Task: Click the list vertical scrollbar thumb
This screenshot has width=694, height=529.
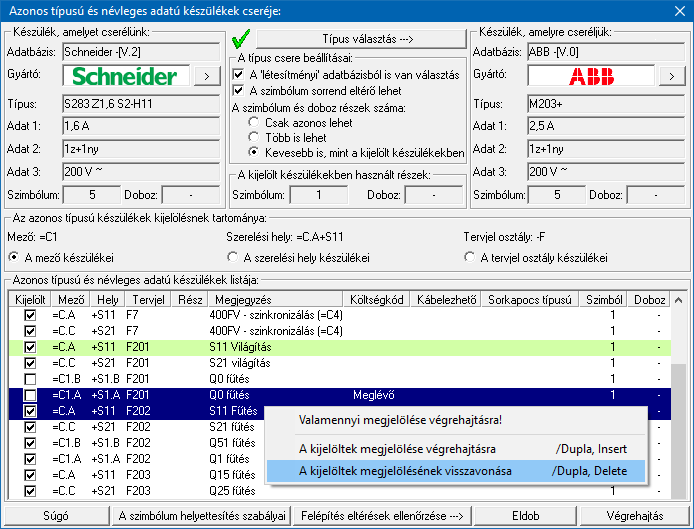Action: pyautogui.click(x=679, y=432)
